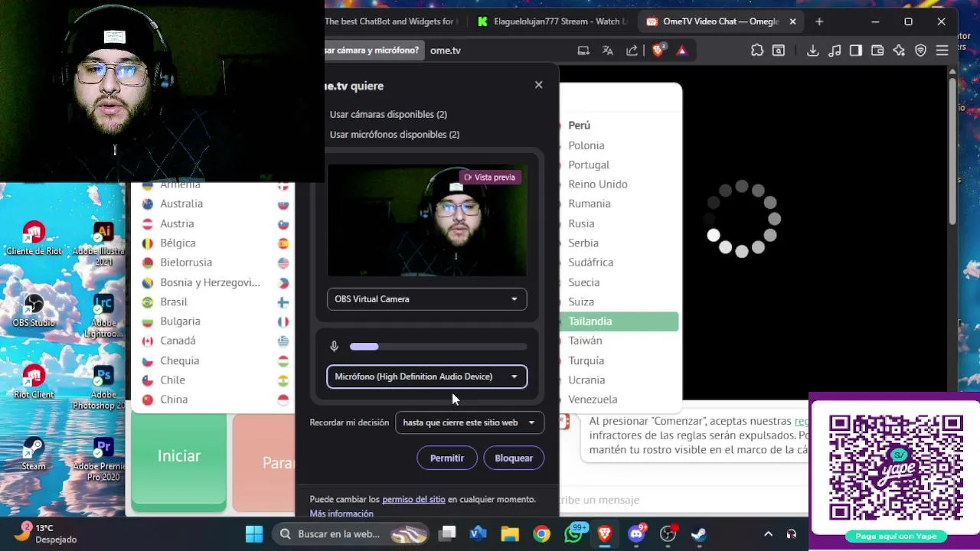
Task: Open the translate page icon in address bar
Action: (608, 51)
